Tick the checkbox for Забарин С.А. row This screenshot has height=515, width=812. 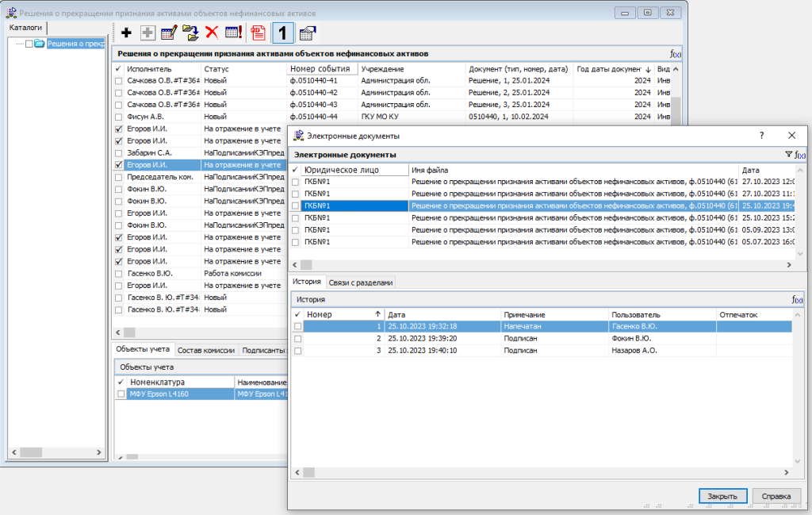[119, 153]
